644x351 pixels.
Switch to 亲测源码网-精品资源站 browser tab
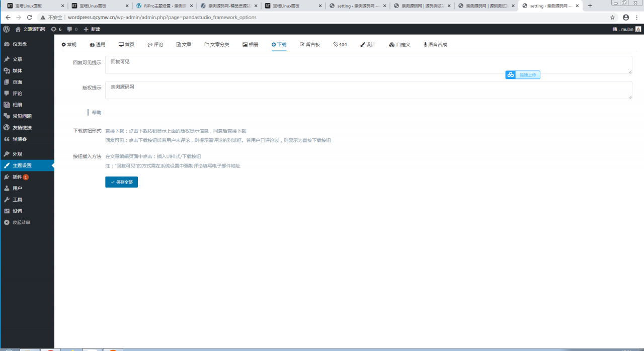(229, 6)
